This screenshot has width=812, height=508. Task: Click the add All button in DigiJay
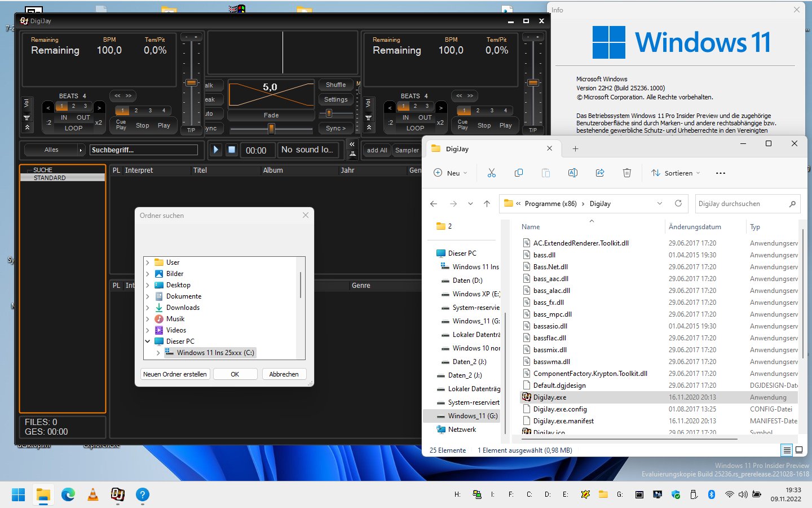(377, 150)
